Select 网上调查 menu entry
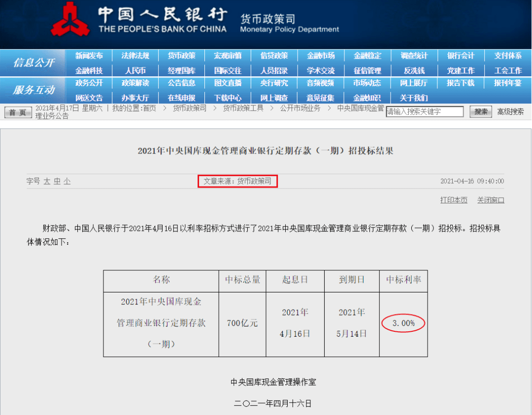This screenshot has height=415, width=532. (274, 98)
